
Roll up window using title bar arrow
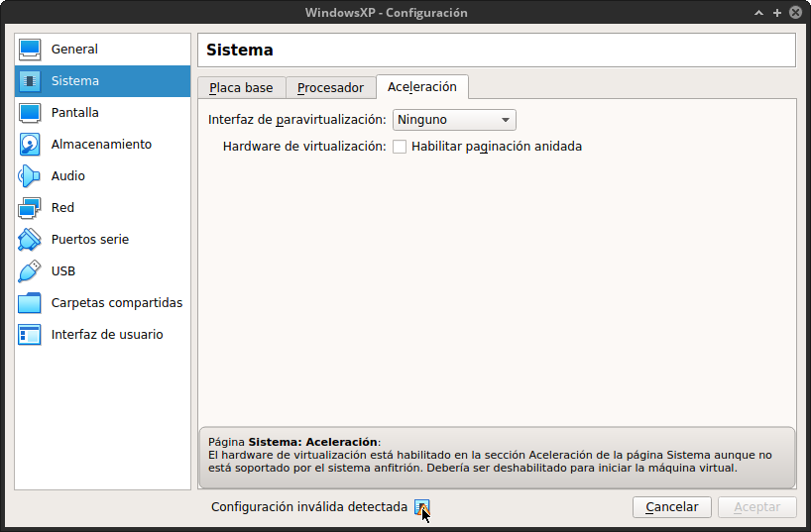(758, 13)
